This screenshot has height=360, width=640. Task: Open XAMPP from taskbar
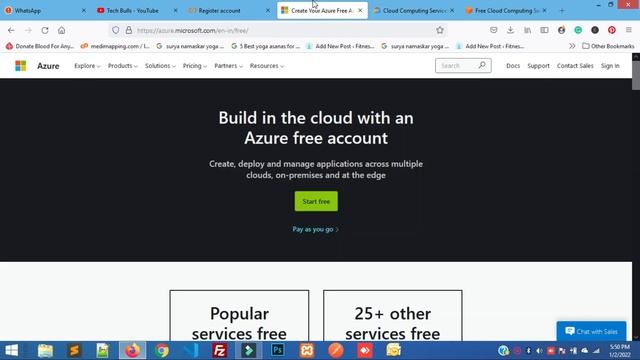[x=307, y=350]
